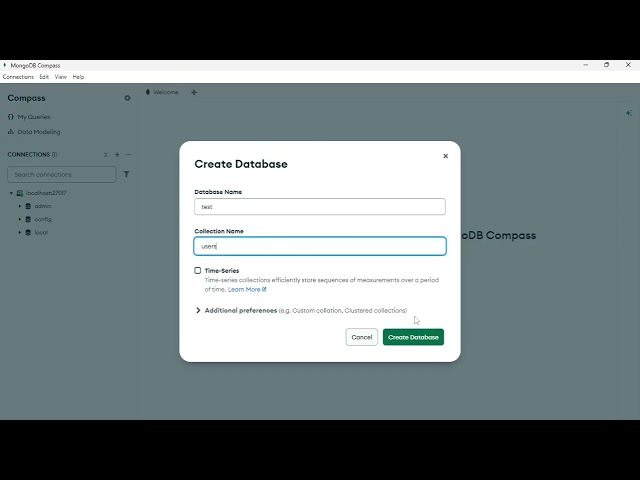The height and width of the screenshot is (480, 640).
Task: Close the Create Database dialog
Action: point(445,156)
